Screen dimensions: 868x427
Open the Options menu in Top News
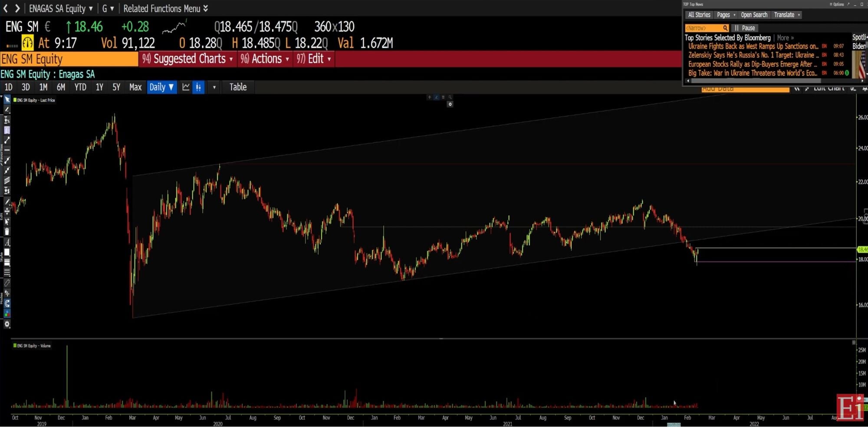(x=837, y=4)
